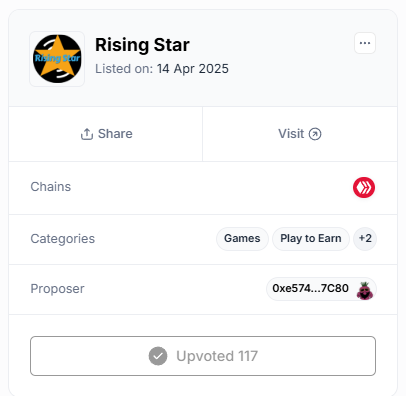Click the Categories row label
The height and width of the screenshot is (396, 406).
tap(63, 239)
